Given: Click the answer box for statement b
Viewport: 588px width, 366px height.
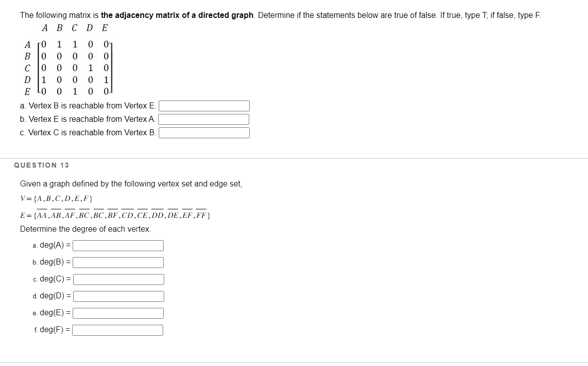Looking at the screenshot, I should 204,119.
